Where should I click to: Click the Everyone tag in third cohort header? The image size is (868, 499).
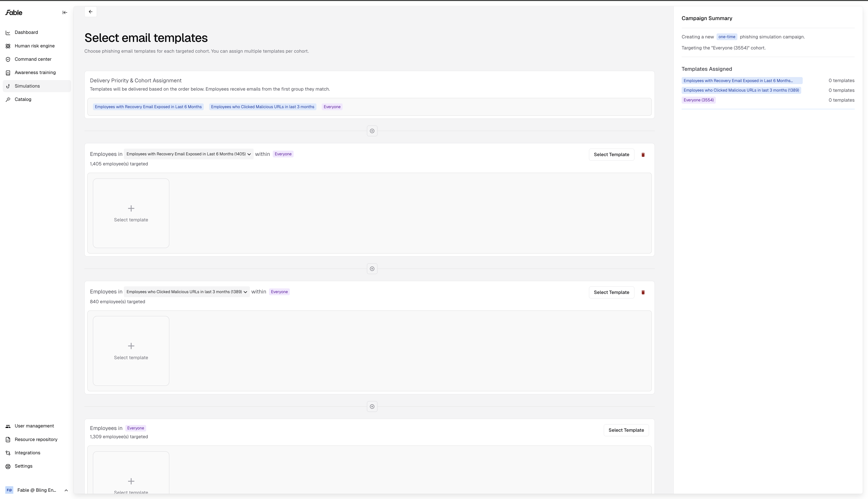[x=135, y=428]
